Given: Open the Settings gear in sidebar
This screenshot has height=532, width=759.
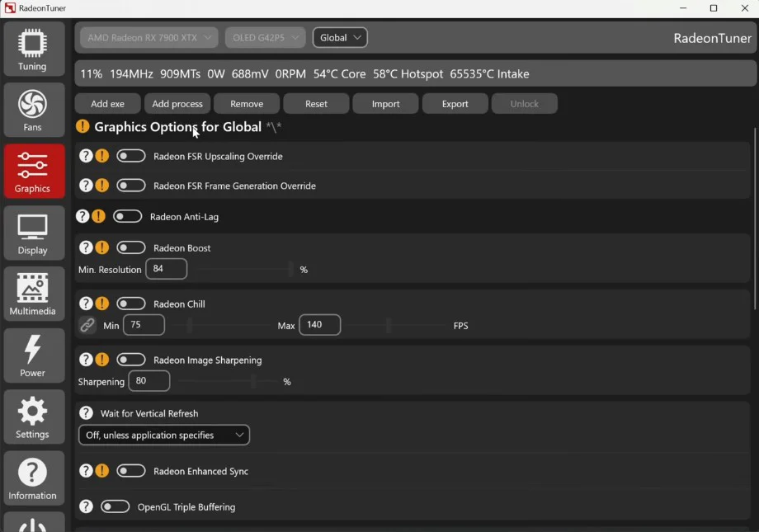Looking at the screenshot, I should click(x=33, y=417).
